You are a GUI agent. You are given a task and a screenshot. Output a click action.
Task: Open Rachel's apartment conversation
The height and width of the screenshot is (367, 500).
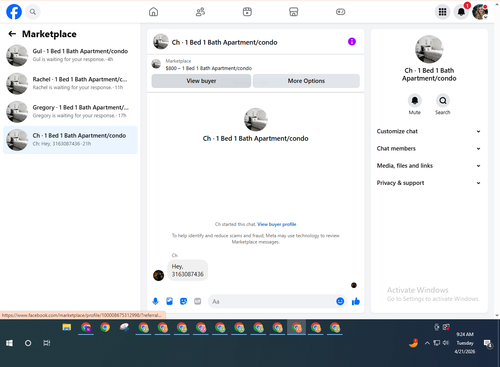tap(70, 83)
